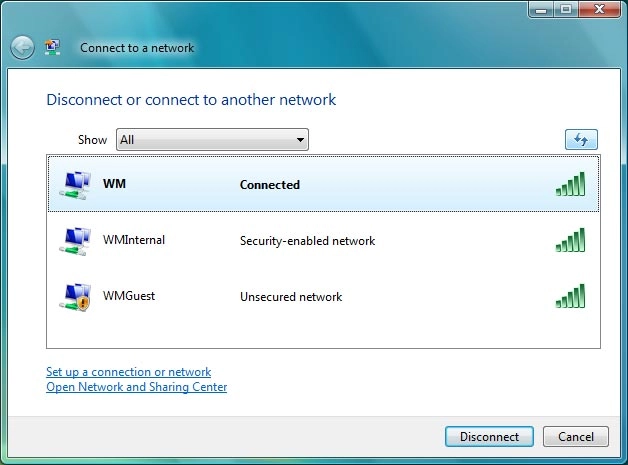
Task: Click Unsecured network text
Action: (x=291, y=297)
